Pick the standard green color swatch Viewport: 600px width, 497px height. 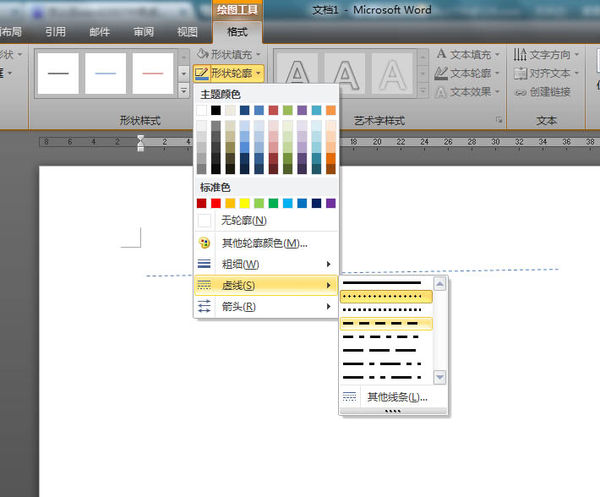(x=273, y=203)
